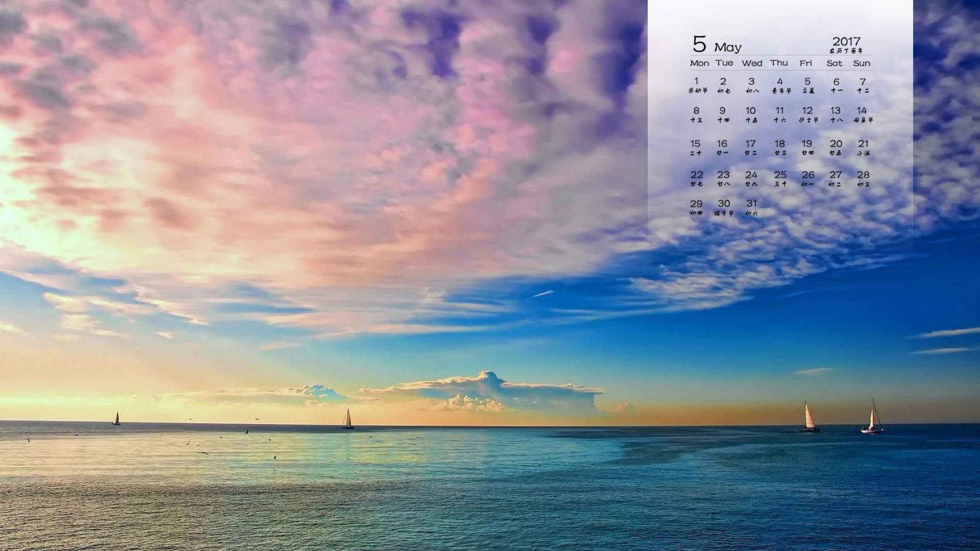
Task: Click date 30 in the calendar
Action: point(724,204)
